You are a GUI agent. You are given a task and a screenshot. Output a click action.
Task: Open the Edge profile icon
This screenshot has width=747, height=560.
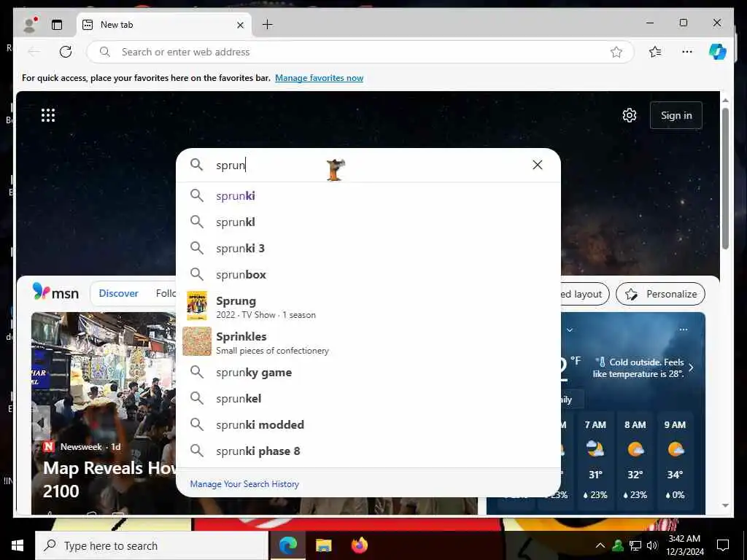click(x=30, y=25)
